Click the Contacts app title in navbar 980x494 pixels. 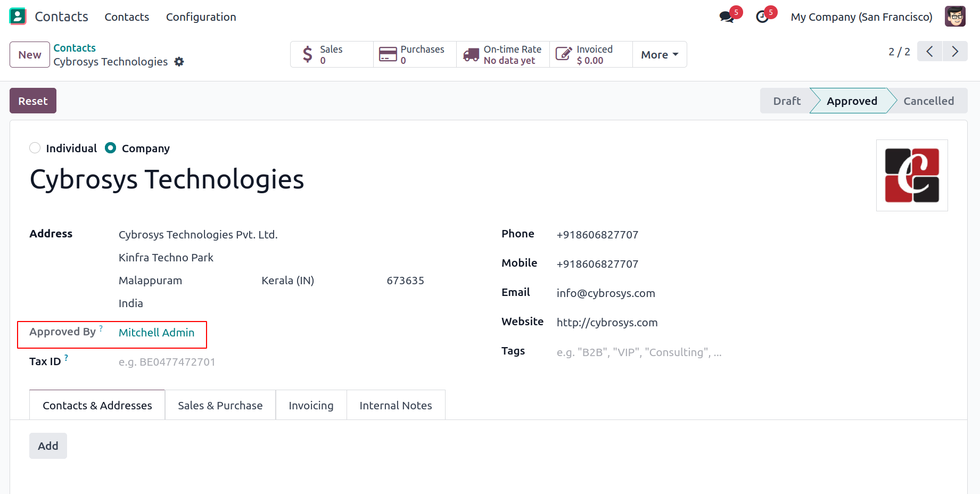tap(62, 17)
